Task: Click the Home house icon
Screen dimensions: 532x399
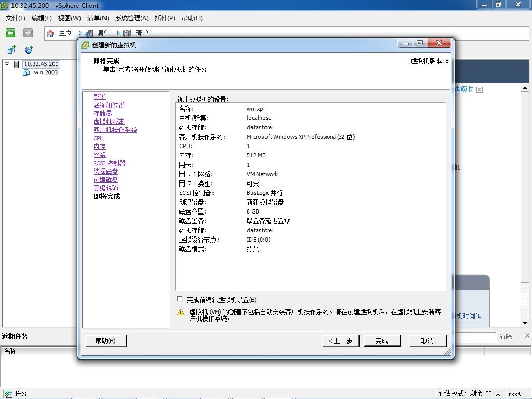Action: click(x=50, y=33)
